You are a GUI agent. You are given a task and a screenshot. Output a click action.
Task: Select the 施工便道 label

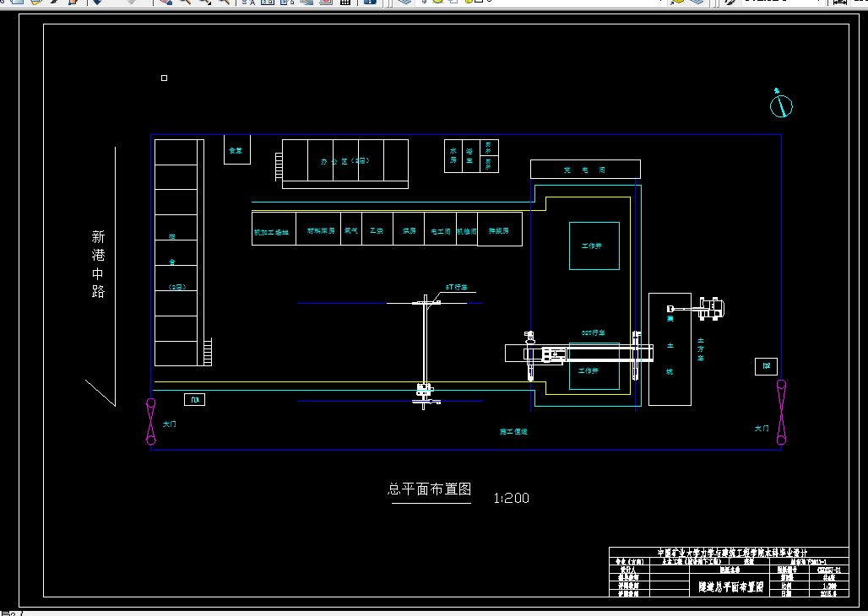coord(513,432)
